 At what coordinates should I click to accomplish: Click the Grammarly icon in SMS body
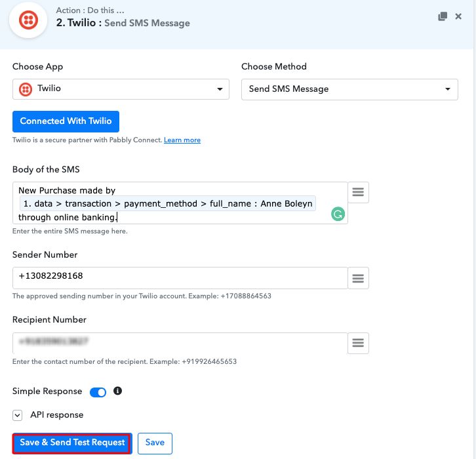click(338, 214)
